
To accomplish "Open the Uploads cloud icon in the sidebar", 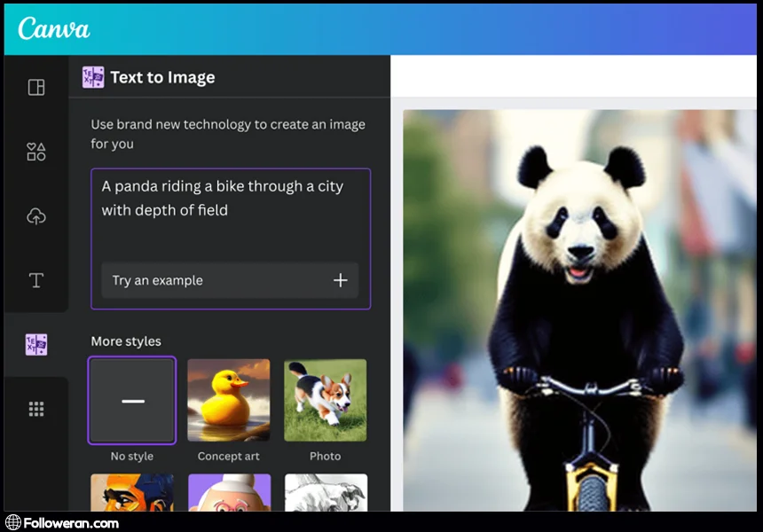I will tap(36, 216).
